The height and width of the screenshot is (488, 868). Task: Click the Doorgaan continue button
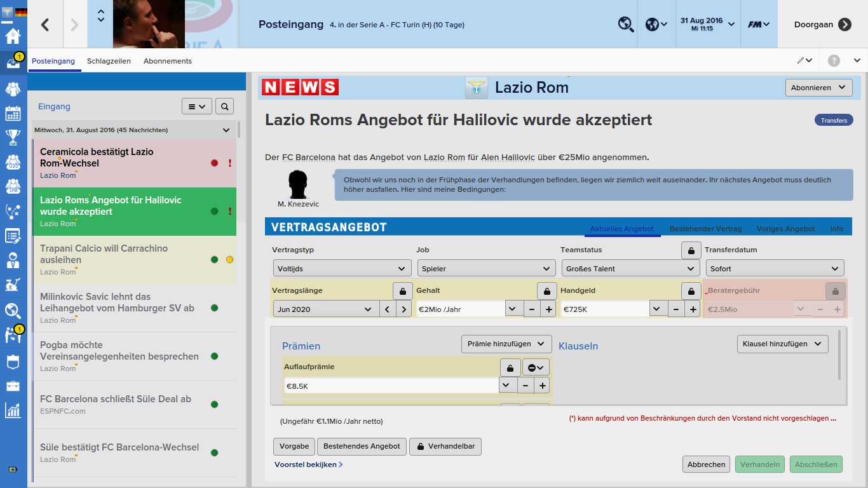[822, 24]
